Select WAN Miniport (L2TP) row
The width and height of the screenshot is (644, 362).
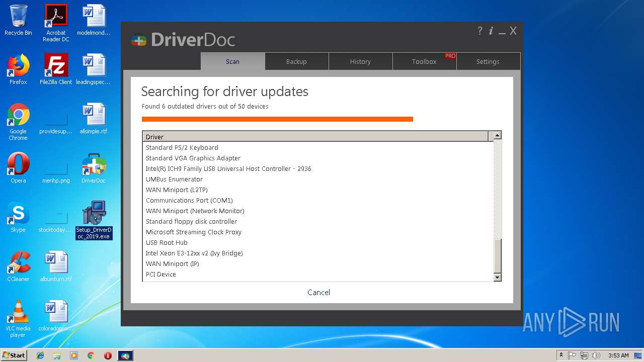coord(317,190)
